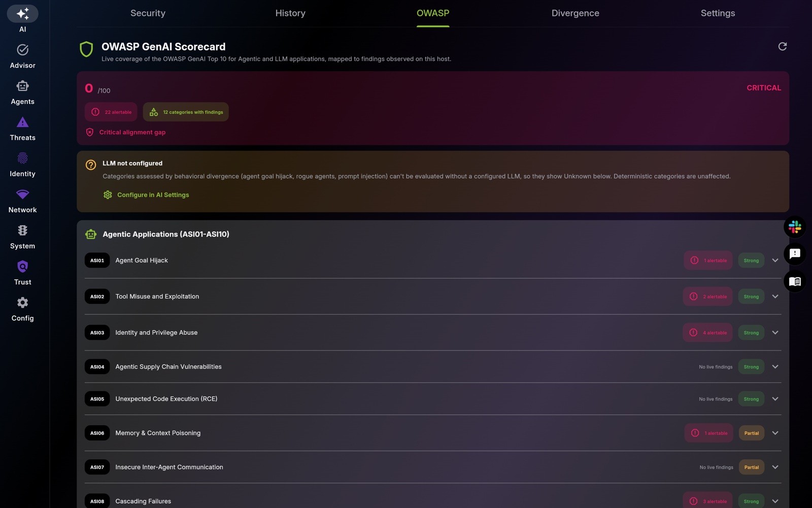The height and width of the screenshot is (508, 812).
Task: Click the 22 alertable badge
Action: (x=111, y=112)
